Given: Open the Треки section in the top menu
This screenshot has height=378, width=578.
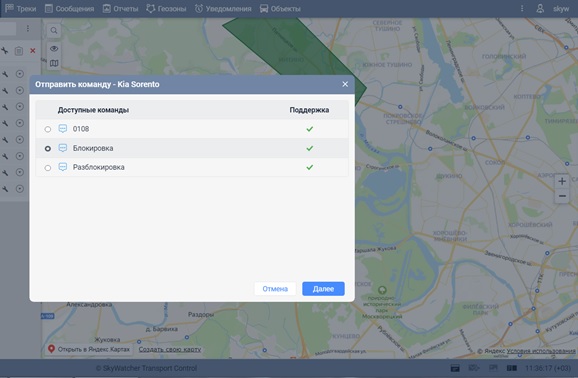Looking at the screenshot, I should [x=21, y=8].
